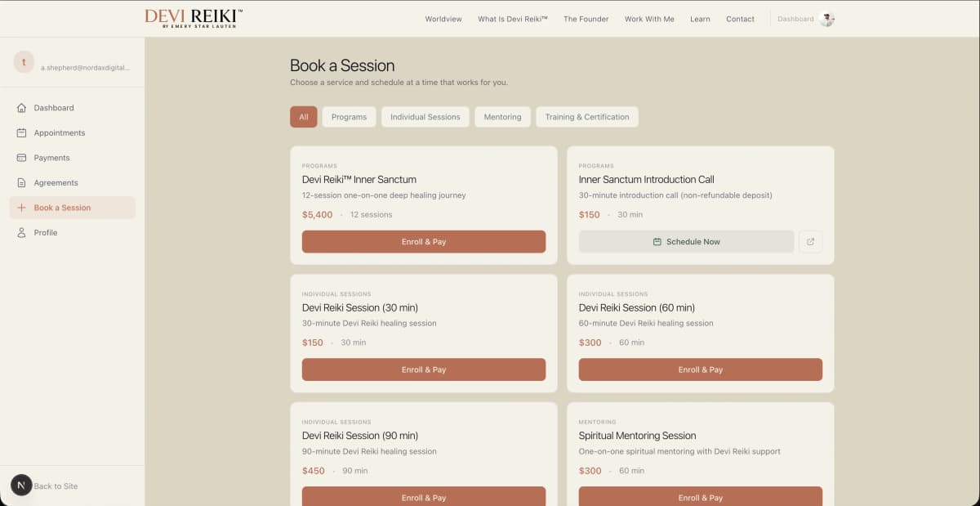The width and height of the screenshot is (980, 506).
Task: Switch to the Programs filter tab
Action: pyautogui.click(x=349, y=116)
